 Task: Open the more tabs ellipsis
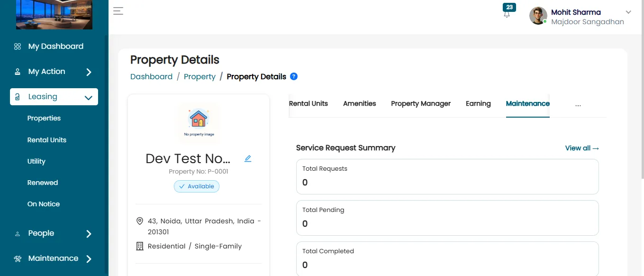tap(578, 105)
